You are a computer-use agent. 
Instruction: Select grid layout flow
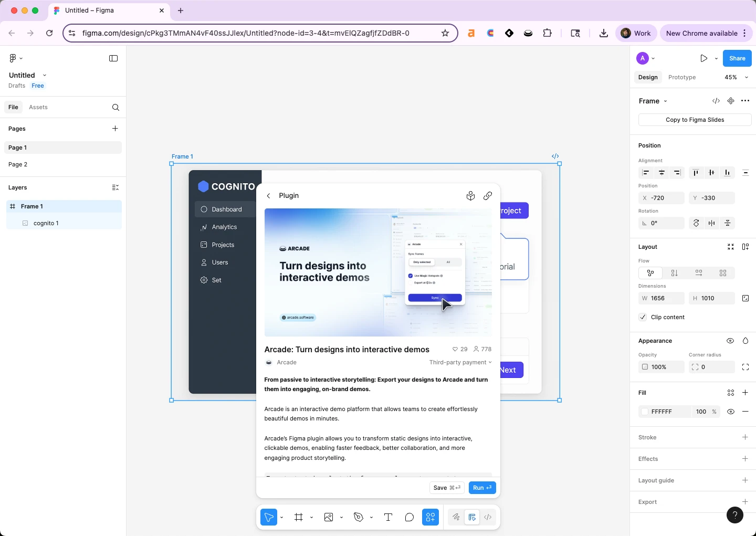pos(723,273)
